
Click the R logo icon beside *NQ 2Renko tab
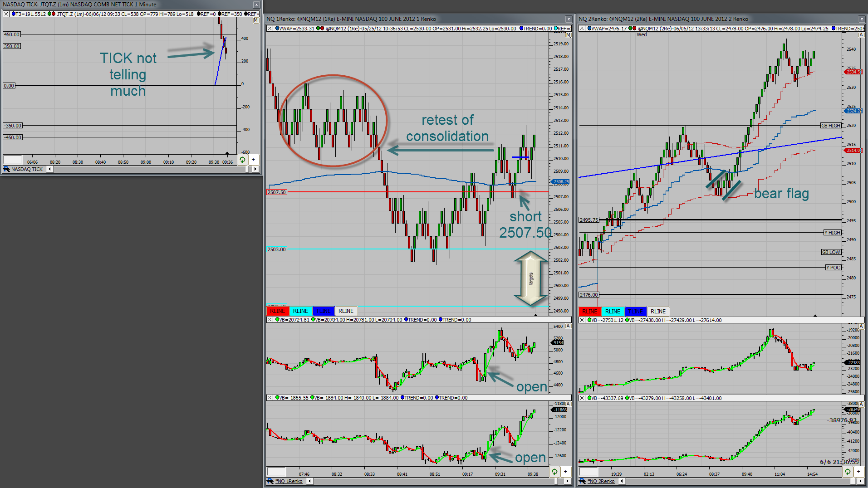[x=583, y=481]
